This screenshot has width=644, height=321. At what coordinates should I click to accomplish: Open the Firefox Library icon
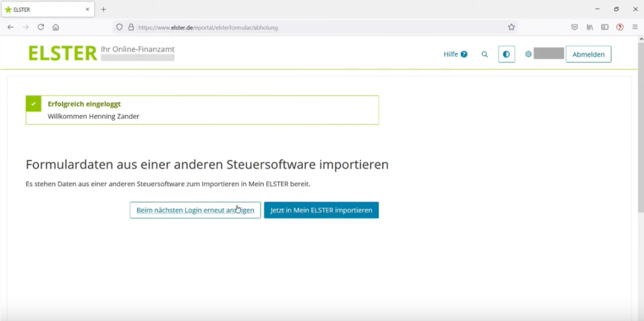(590, 27)
